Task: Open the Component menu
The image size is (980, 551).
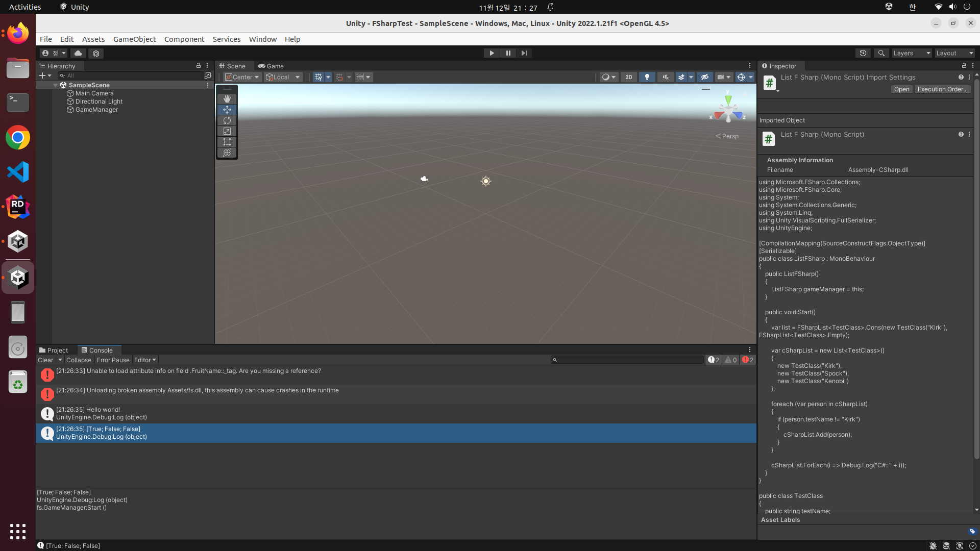Action: 184,39
